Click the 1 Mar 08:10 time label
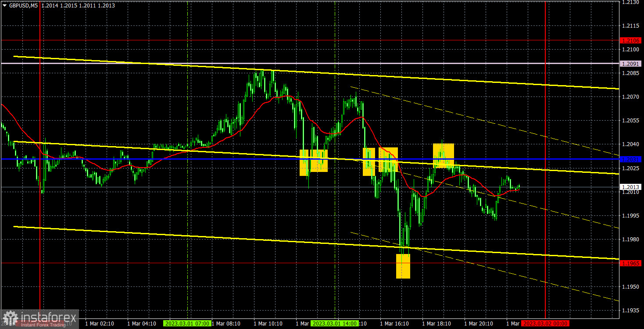 coord(226,324)
